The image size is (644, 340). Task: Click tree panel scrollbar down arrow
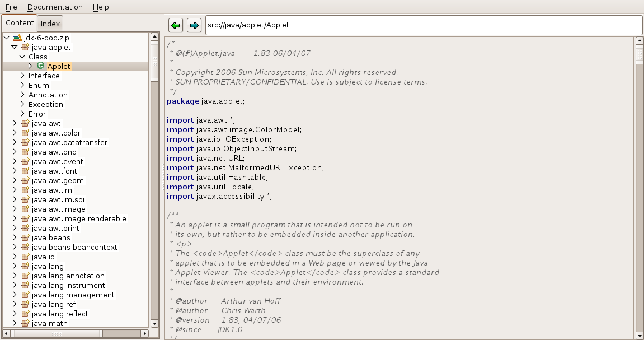pyautogui.click(x=154, y=324)
